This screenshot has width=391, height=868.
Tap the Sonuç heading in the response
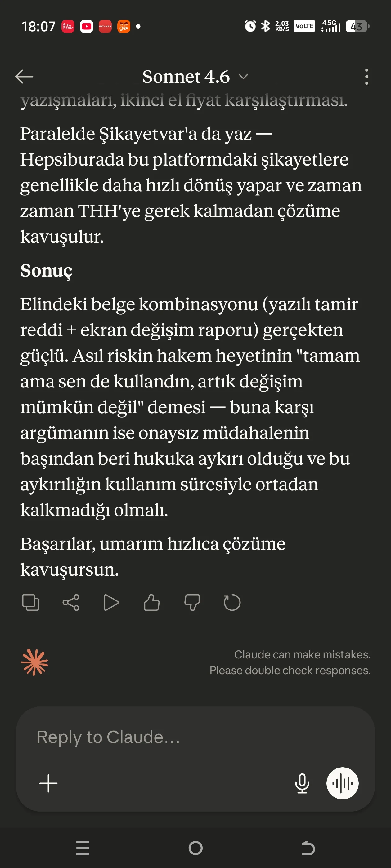pyautogui.click(x=46, y=271)
